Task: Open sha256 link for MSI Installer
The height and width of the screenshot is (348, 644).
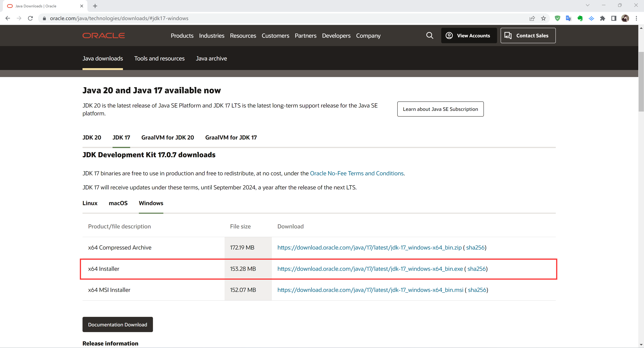Action: 477,290
